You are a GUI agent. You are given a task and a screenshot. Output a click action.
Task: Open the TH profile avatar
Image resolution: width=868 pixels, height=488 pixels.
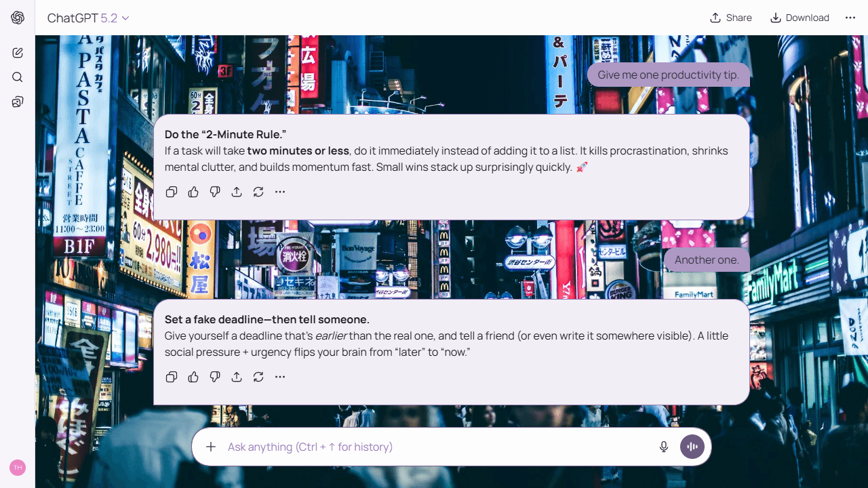click(x=18, y=468)
